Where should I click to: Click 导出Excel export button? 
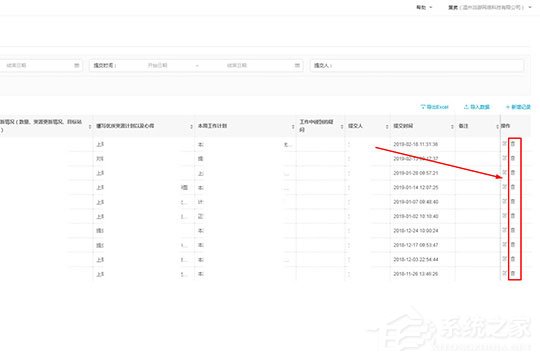click(x=435, y=107)
